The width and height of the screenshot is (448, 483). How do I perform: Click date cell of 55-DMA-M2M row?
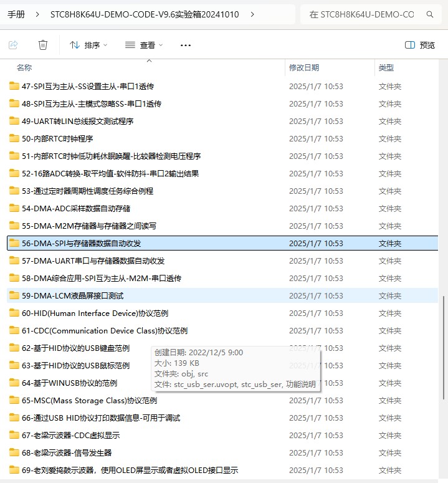tap(316, 226)
